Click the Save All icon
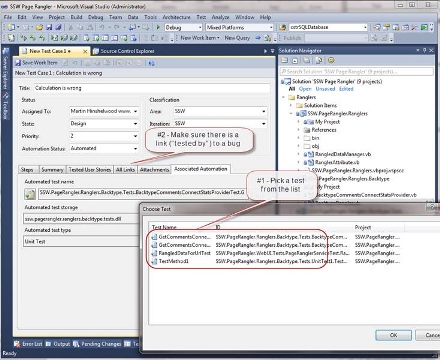440x360 pixels. 58,27
